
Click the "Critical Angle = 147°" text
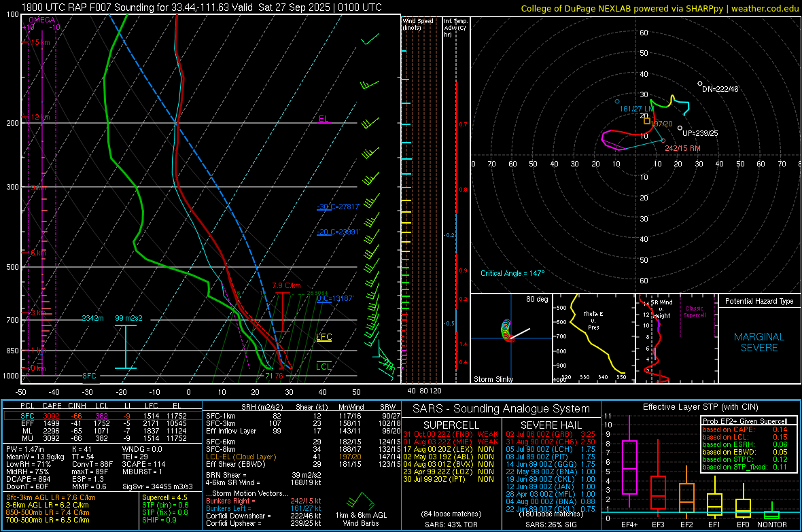512,273
